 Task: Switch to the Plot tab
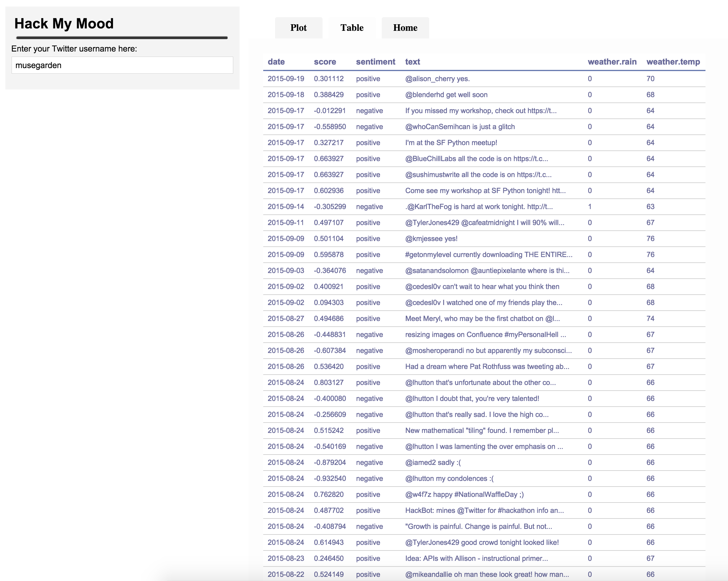(x=298, y=28)
